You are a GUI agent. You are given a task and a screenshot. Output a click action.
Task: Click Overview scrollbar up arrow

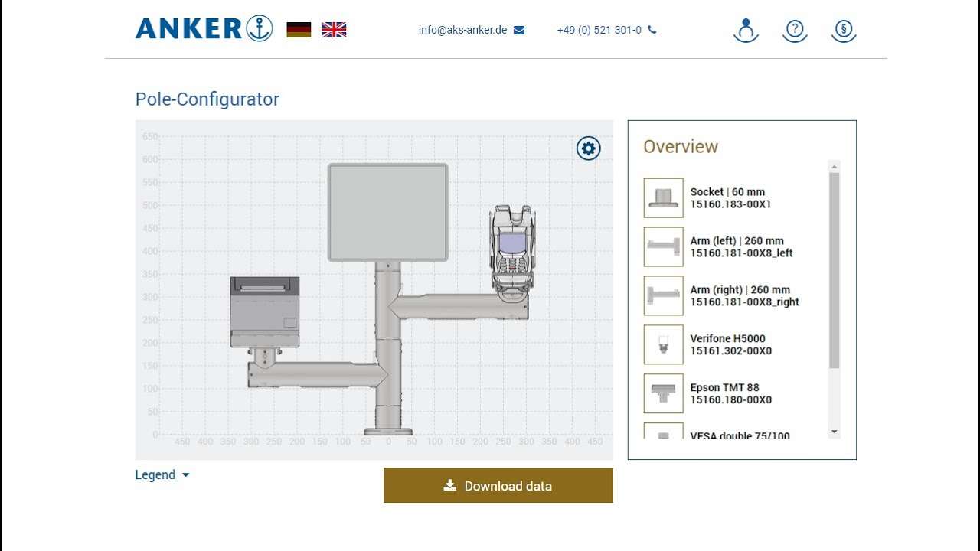[835, 166]
